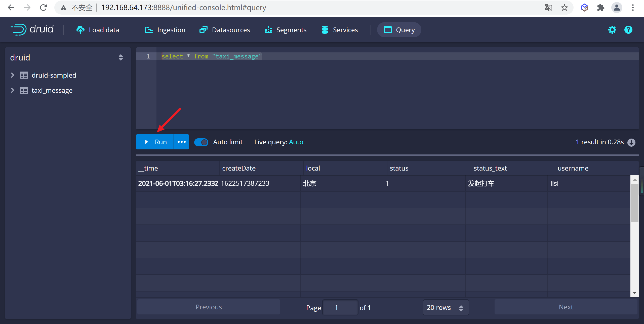
Task: Download query results icon
Action: [631, 142]
